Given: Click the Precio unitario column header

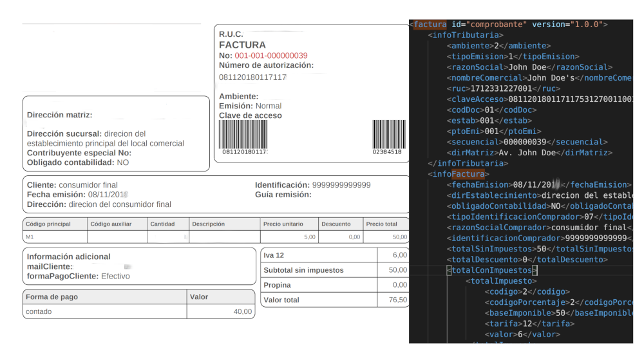Looking at the screenshot, I should coord(283,224).
